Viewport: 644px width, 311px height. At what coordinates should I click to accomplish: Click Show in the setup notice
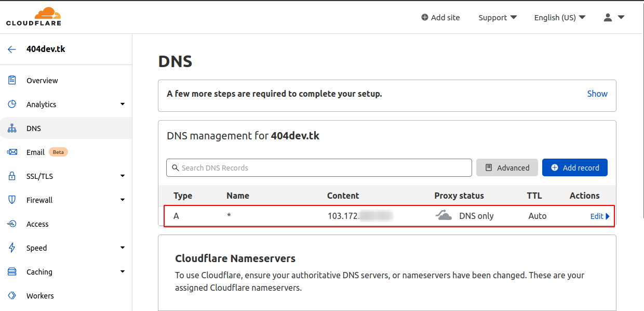tap(597, 94)
